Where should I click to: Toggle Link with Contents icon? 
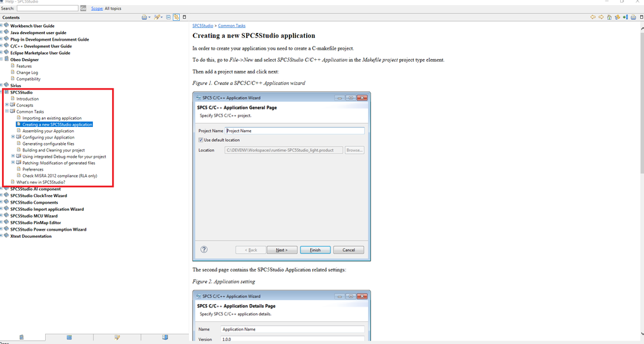[176, 17]
